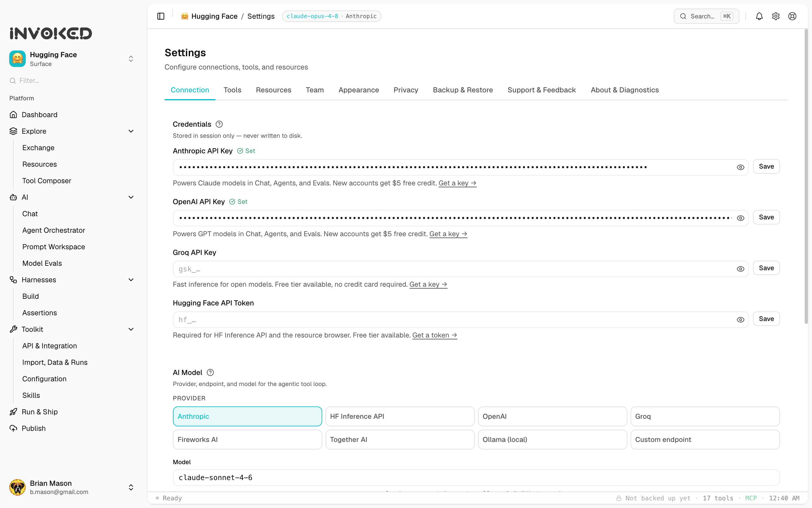This screenshot has height=508, width=812.
Task: Click the Toolkit wrench icon
Action: pos(13,329)
